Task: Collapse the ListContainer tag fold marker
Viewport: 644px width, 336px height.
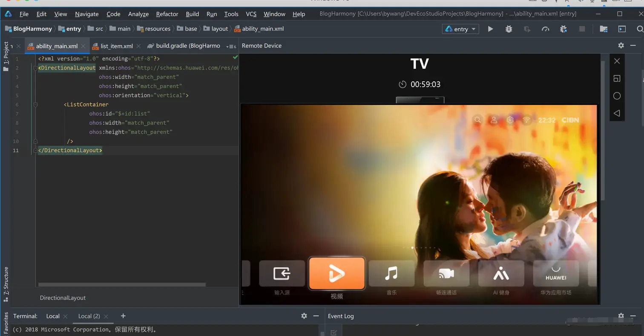Action: click(36, 104)
